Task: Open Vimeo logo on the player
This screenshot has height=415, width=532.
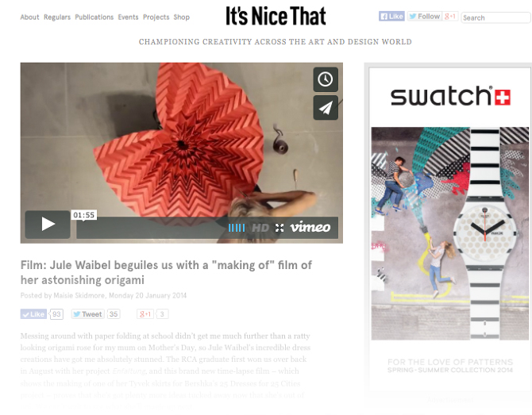Action: pos(310,227)
